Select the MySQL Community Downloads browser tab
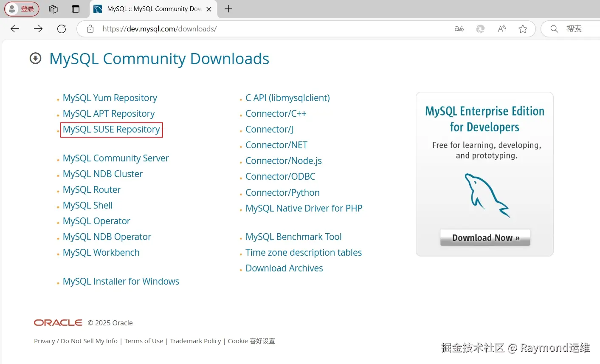Screen dimensions: 600x364 pos(153,9)
